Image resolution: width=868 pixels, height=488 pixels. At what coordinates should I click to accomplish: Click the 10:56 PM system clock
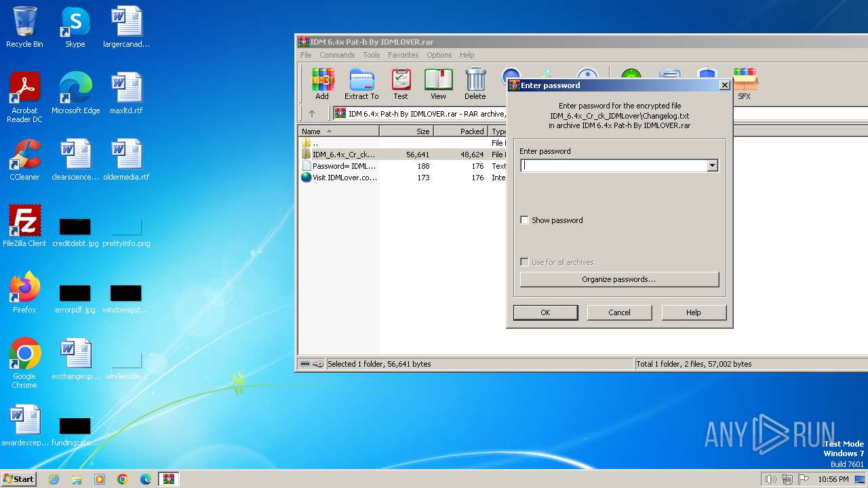click(833, 479)
